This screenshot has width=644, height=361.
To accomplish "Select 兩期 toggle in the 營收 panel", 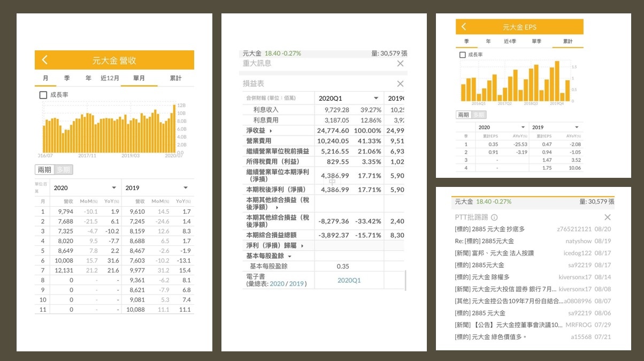I will pos(44,170).
